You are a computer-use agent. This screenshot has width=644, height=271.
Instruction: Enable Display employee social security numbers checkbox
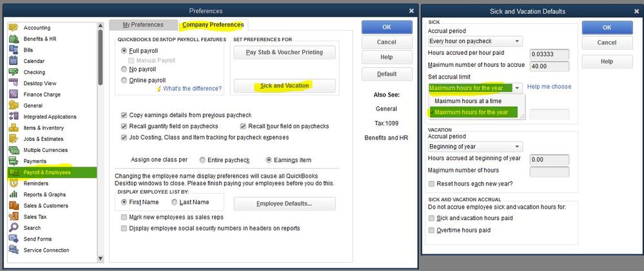pyautogui.click(x=124, y=228)
